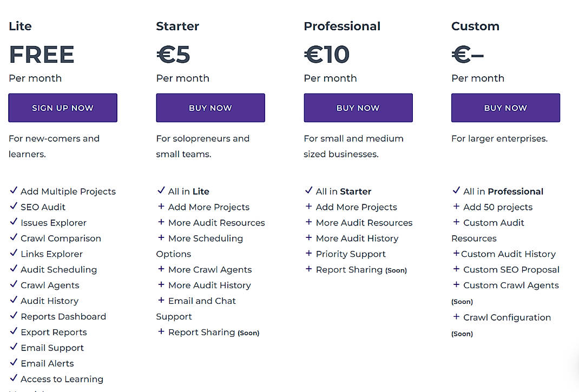Screen dimensions: 579x392
Task: Click the plus icon next to Add 50 projects
Action: (x=456, y=207)
